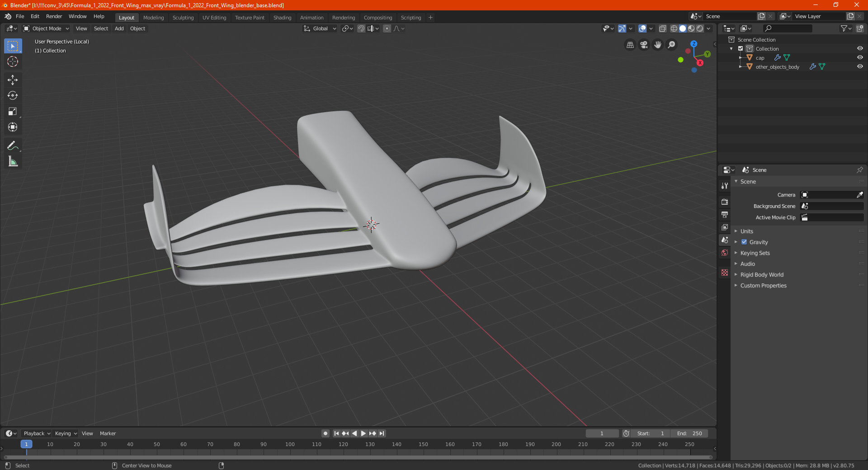
Task: Open the Render menu
Action: [54, 16]
